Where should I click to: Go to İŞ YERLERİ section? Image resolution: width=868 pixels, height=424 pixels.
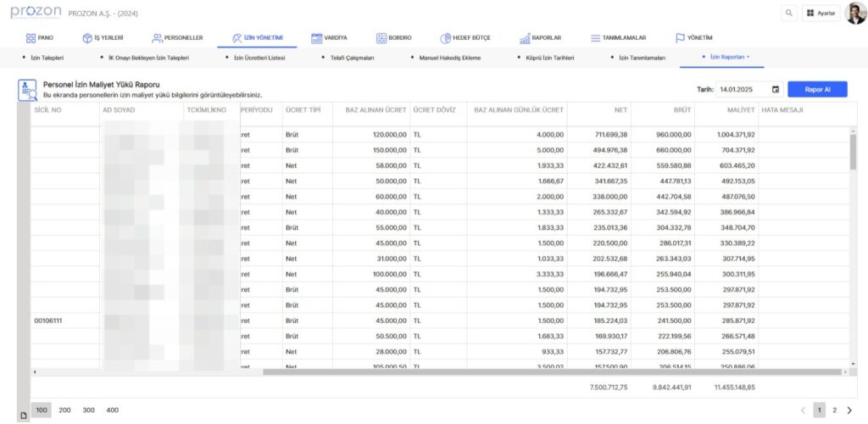[103, 38]
